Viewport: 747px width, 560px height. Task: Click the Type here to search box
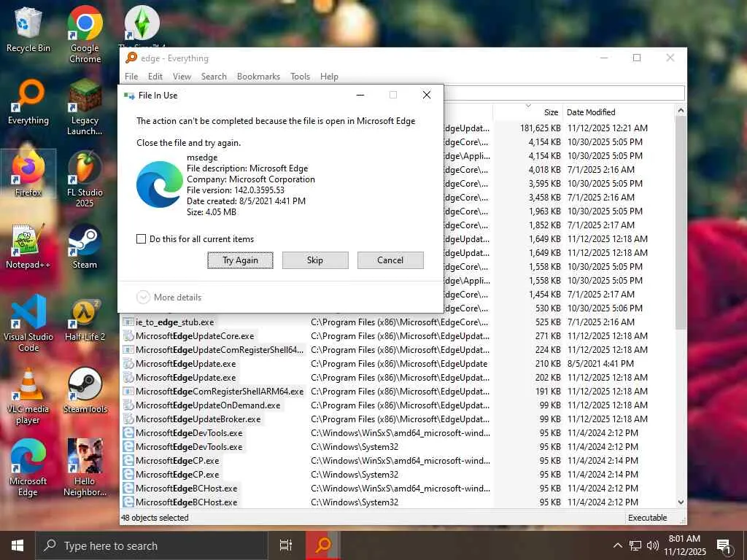[x=152, y=545]
